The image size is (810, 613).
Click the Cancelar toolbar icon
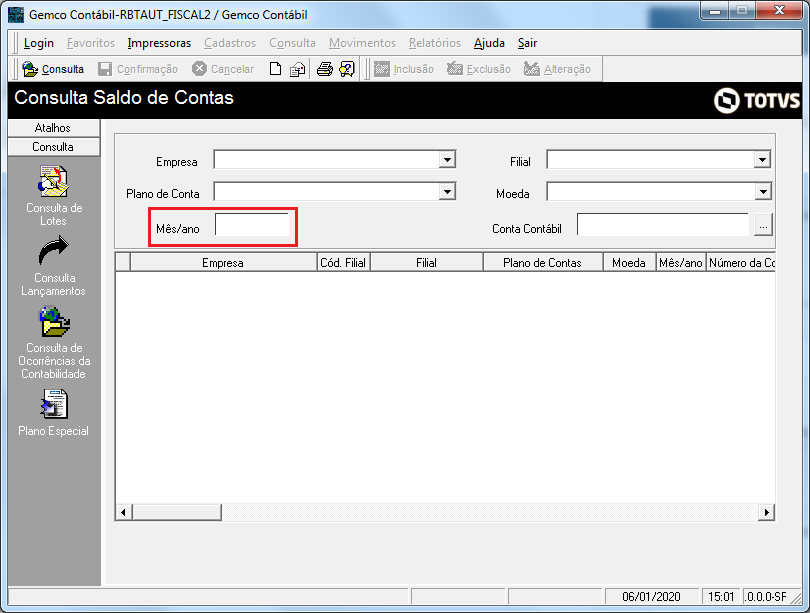coord(199,69)
